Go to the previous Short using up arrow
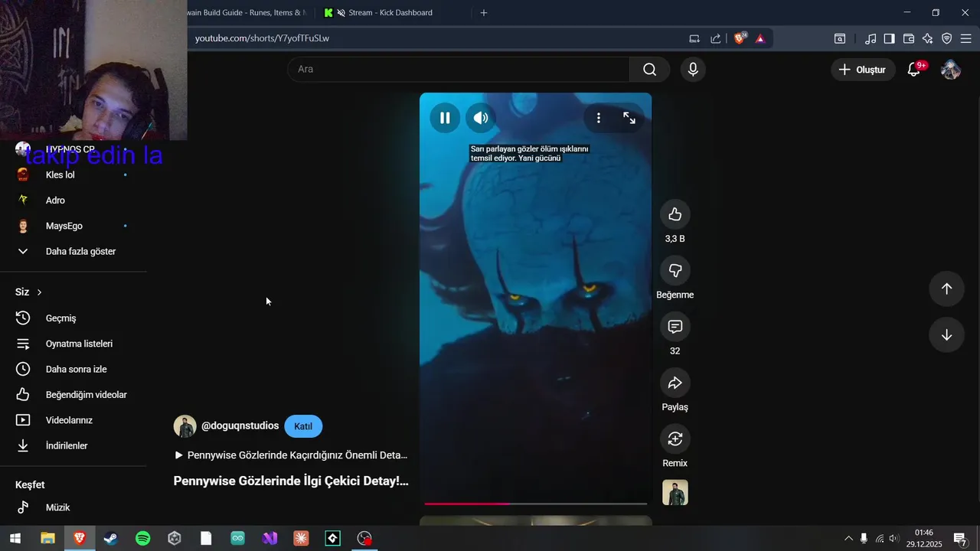Screen dimensions: 980x551 946,289
